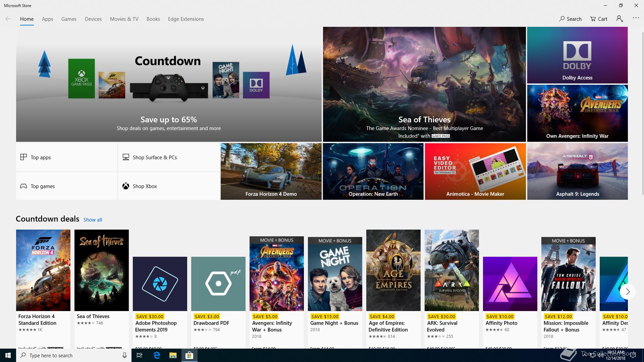Switch to the Movies & TV tab
This screenshot has width=644, height=362.
click(x=124, y=19)
